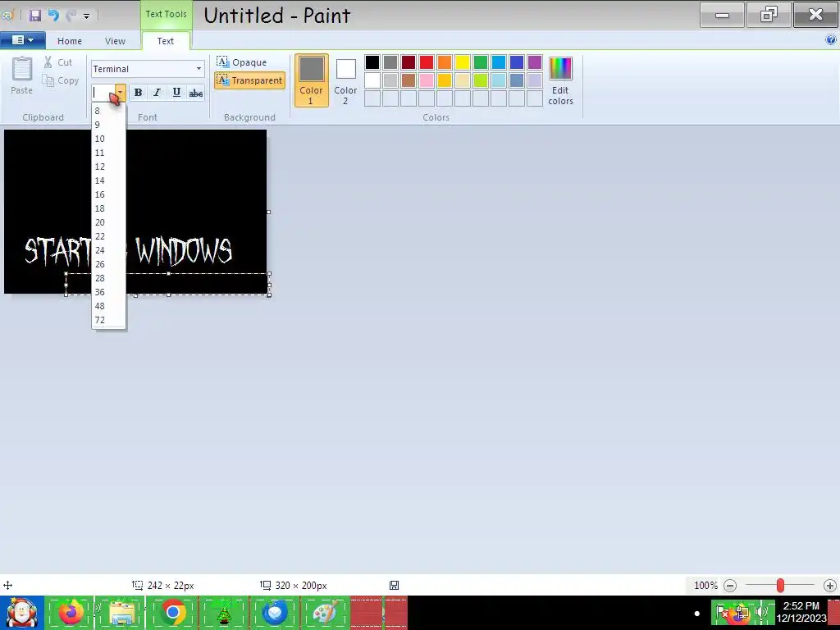Choose font size 12 from list
This screenshot has width=840, height=630.
point(109,167)
